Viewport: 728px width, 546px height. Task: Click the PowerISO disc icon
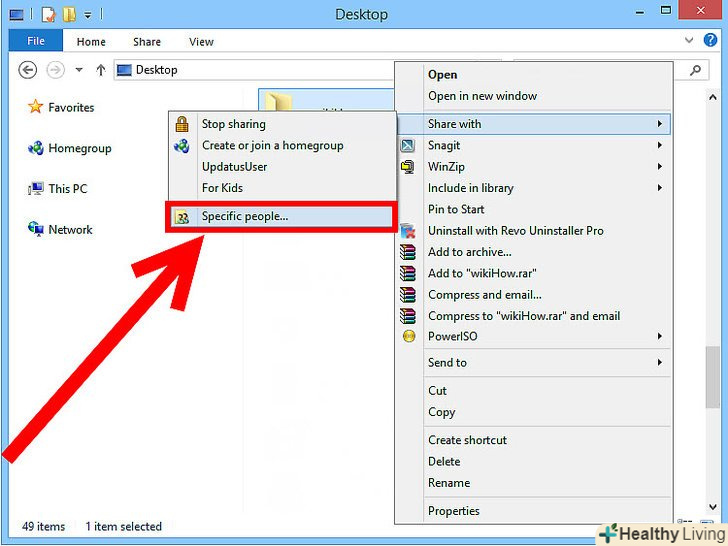point(409,336)
